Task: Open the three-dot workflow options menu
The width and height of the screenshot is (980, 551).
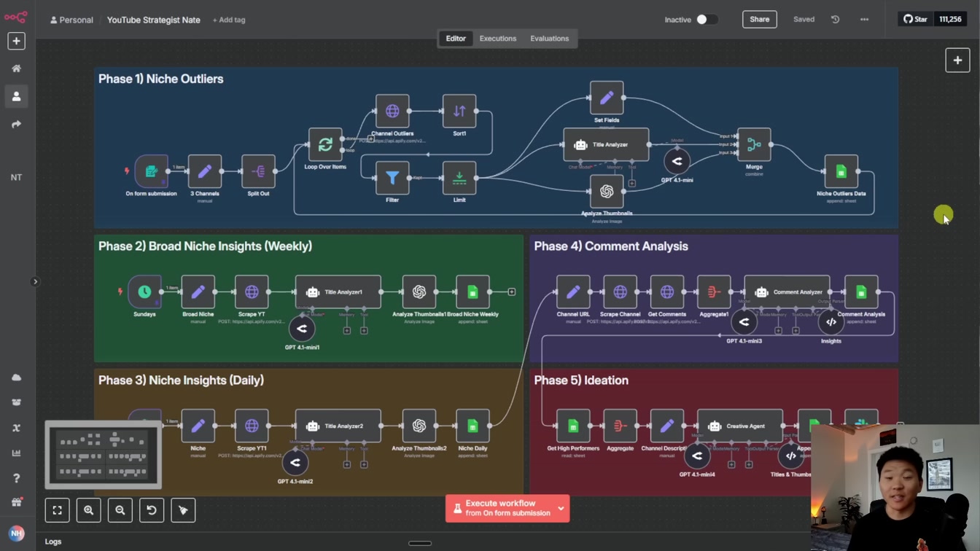Action: (x=864, y=20)
